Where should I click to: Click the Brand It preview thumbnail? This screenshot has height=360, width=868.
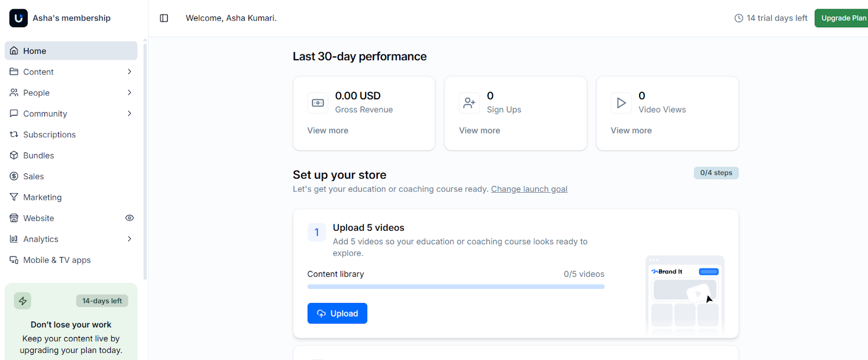point(685,294)
